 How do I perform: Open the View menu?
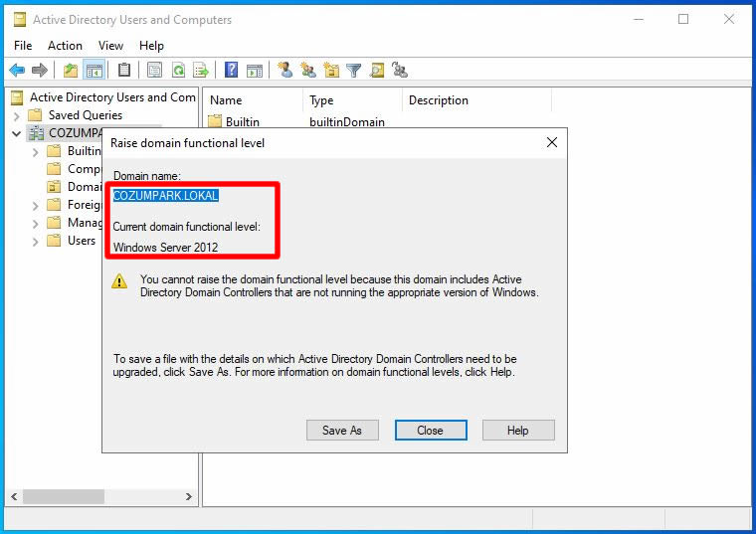[x=110, y=45]
